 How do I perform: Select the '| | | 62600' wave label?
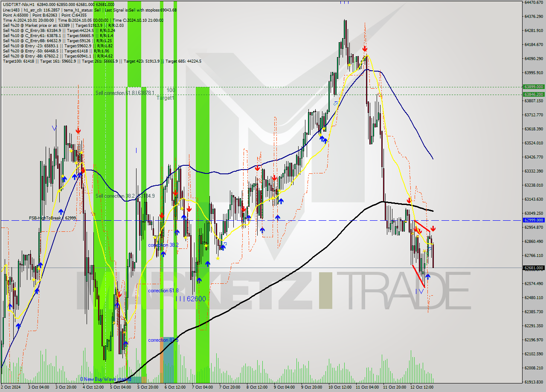tap(191, 299)
